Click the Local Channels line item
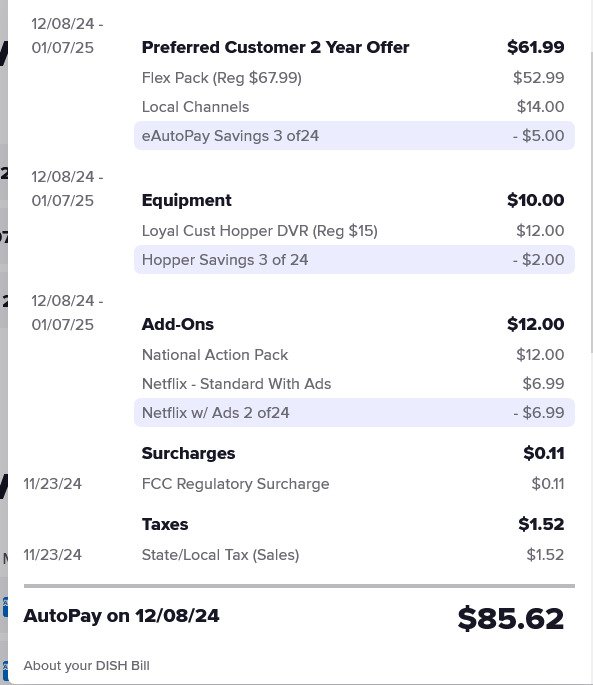Viewport: 593px width, 685px height. pyautogui.click(x=195, y=107)
